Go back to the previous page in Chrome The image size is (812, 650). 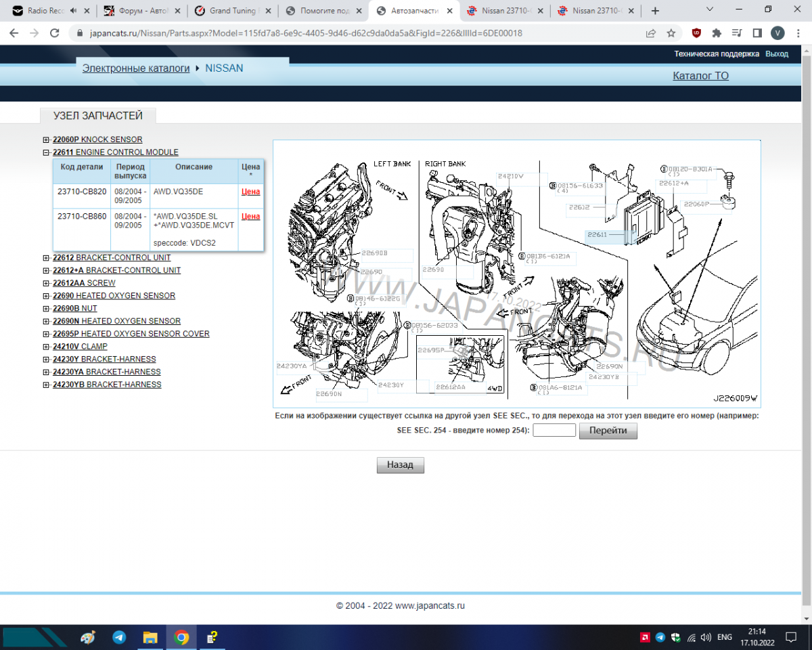(x=14, y=32)
